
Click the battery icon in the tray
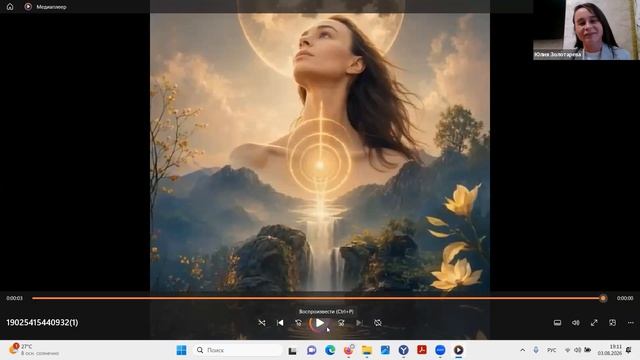pyautogui.click(x=587, y=350)
